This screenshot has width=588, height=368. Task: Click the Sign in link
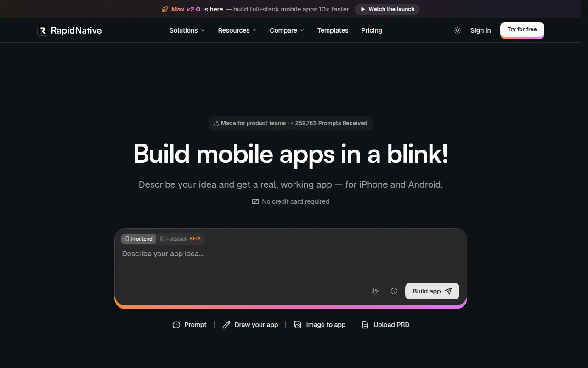[481, 30]
